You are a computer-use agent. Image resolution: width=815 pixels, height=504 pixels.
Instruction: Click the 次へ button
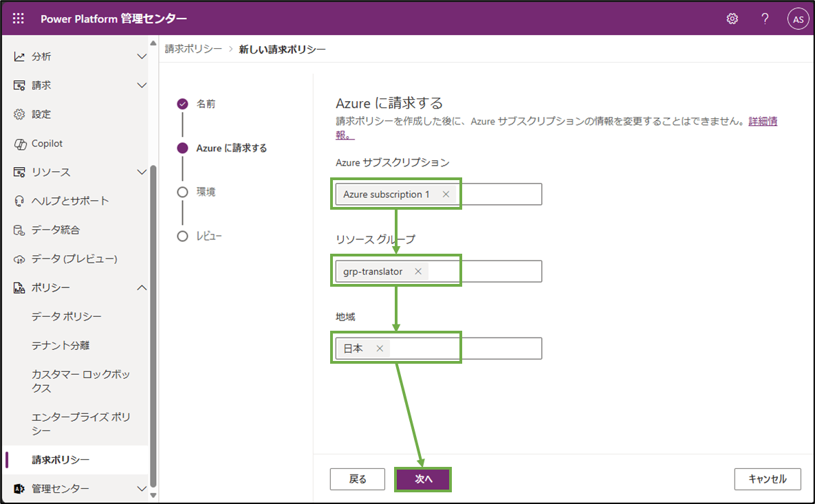tap(423, 479)
